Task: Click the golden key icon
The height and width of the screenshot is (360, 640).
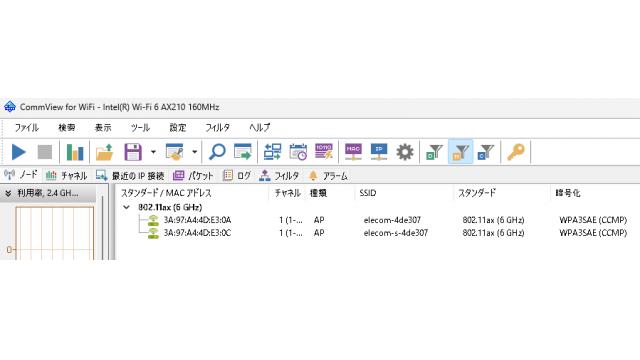Action: click(516, 152)
